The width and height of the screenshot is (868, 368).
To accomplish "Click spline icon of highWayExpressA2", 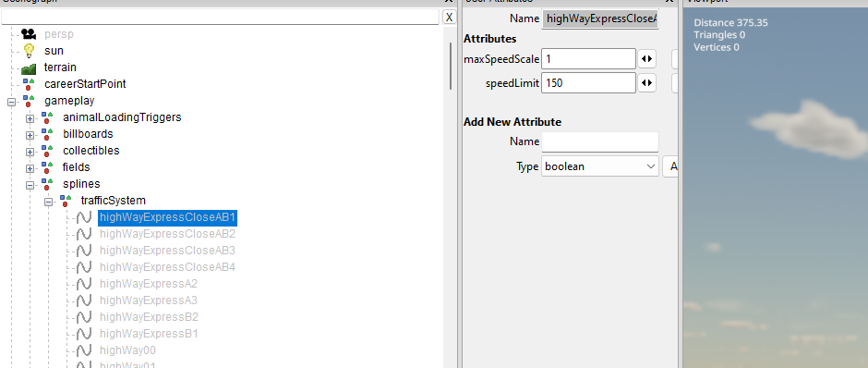I will [84, 284].
